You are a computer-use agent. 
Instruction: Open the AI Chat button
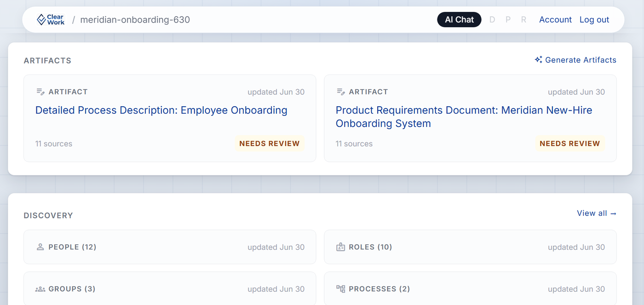[x=459, y=19]
